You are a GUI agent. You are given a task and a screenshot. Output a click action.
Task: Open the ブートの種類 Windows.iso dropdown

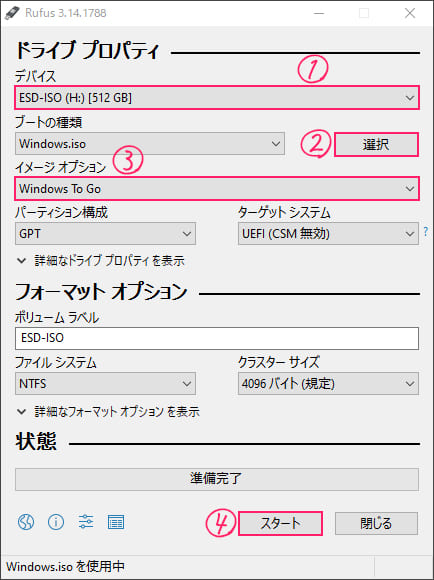tap(150, 144)
